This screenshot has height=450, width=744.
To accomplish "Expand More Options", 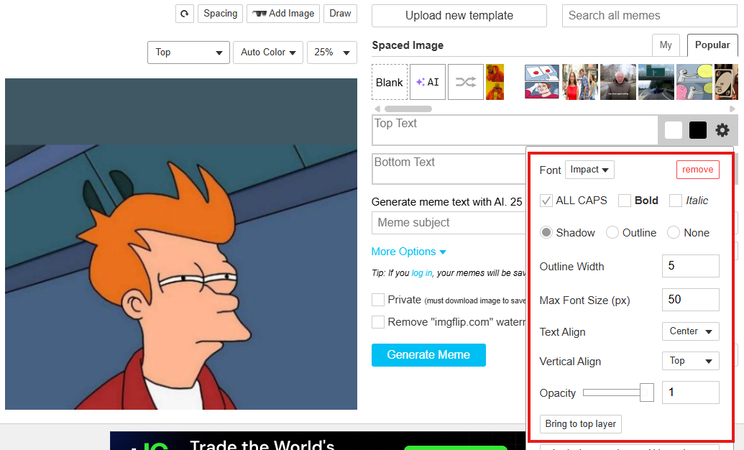I will click(409, 252).
